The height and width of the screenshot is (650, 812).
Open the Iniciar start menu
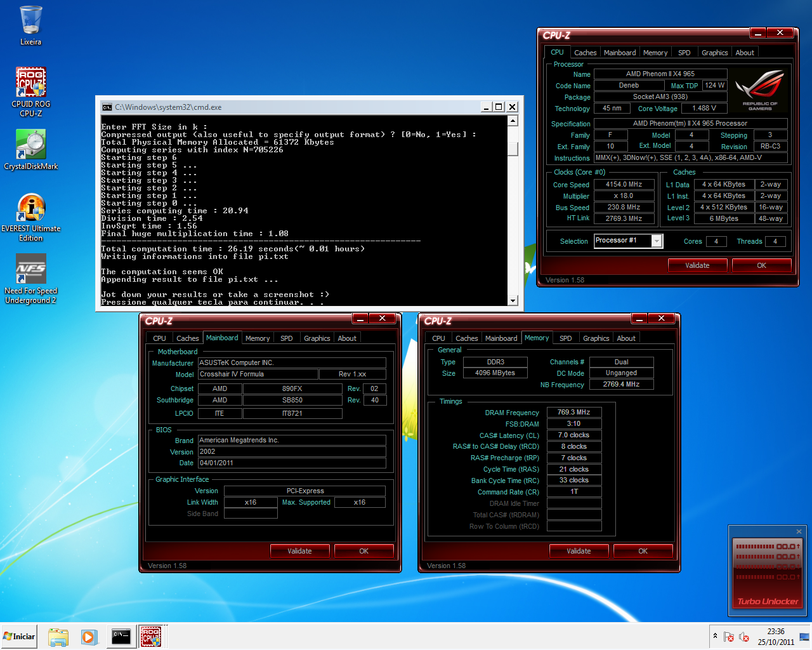(20, 637)
